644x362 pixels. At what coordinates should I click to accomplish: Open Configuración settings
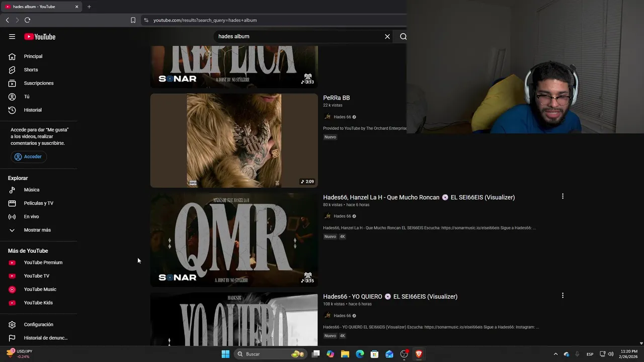click(39, 325)
